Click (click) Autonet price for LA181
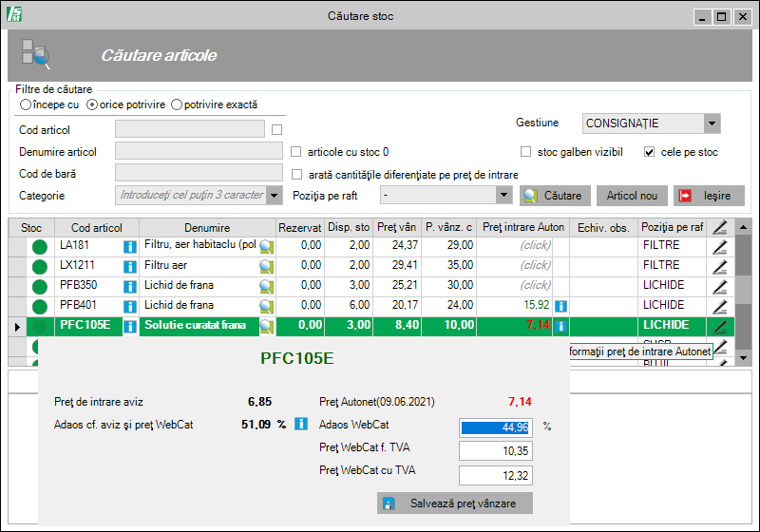This screenshot has height=532, width=760. (x=535, y=246)
